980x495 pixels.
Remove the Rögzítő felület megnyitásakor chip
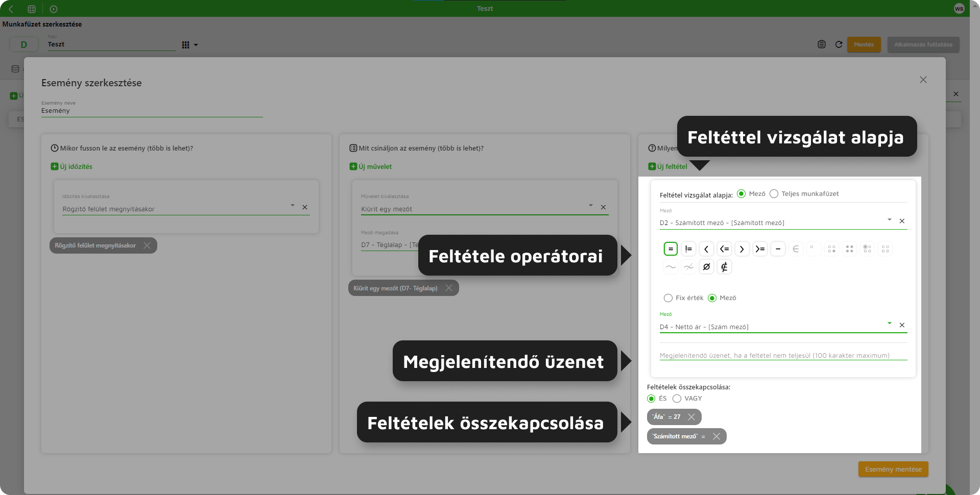(147, 245)
